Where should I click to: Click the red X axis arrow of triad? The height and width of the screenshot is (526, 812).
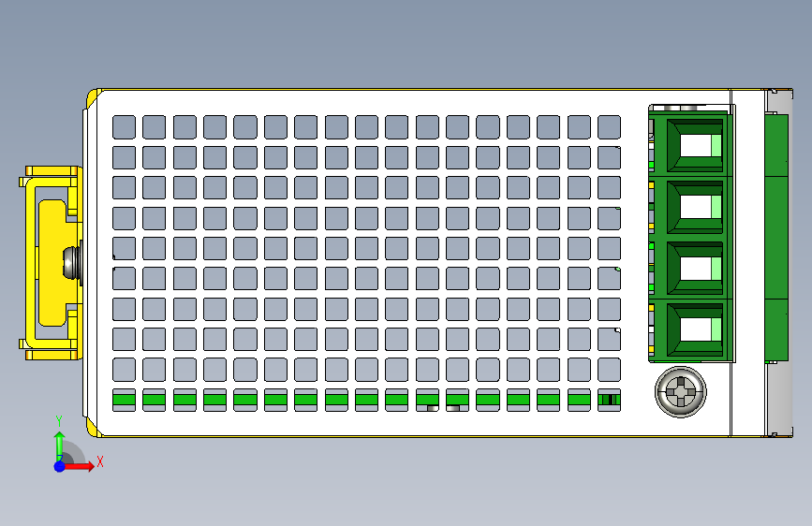80,466
